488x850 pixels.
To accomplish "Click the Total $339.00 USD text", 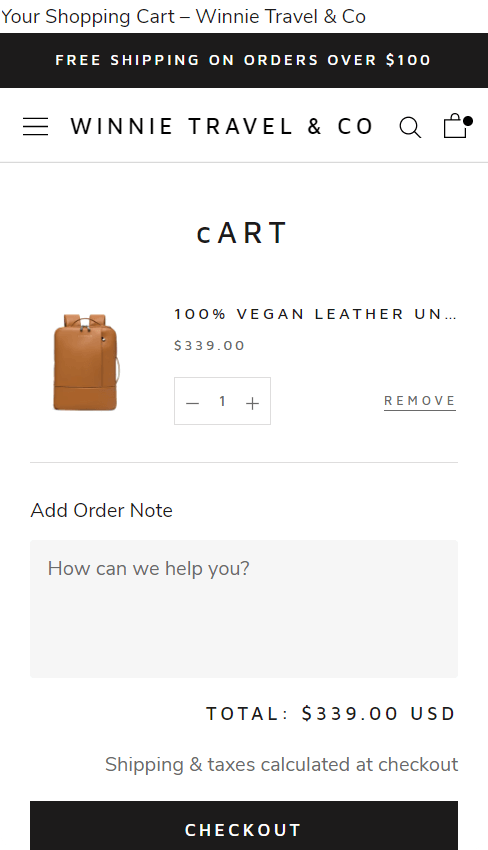I will [x=331, y=714].
